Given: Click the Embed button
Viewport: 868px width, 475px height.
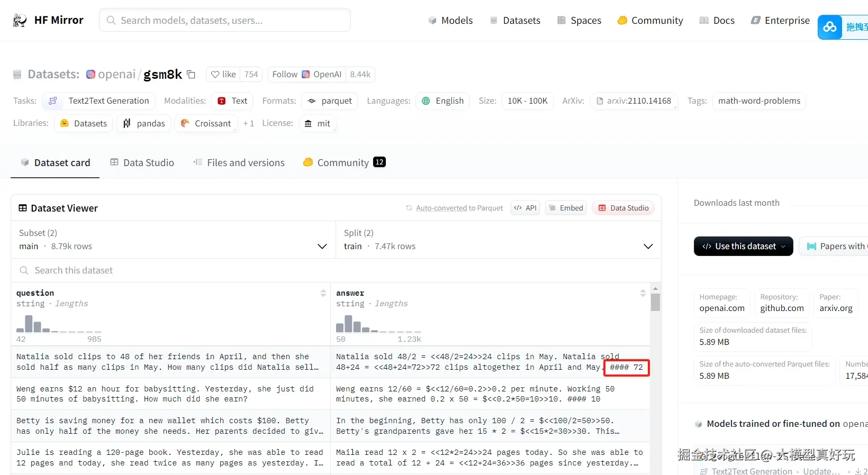Looking at the screenshot, I should coord(566,208).
